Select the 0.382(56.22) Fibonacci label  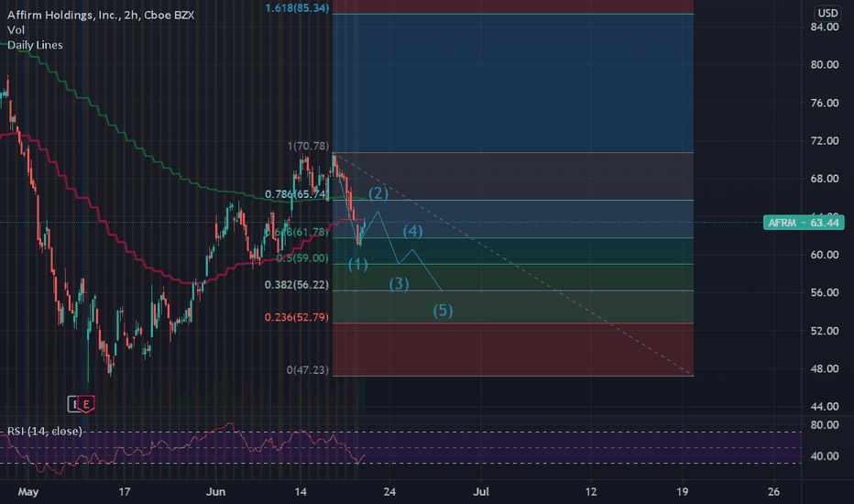tap(297, 285)
